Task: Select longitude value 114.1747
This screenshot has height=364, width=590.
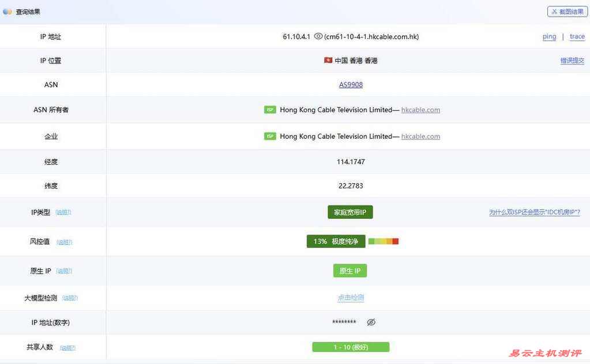Action: click(351, 161)
